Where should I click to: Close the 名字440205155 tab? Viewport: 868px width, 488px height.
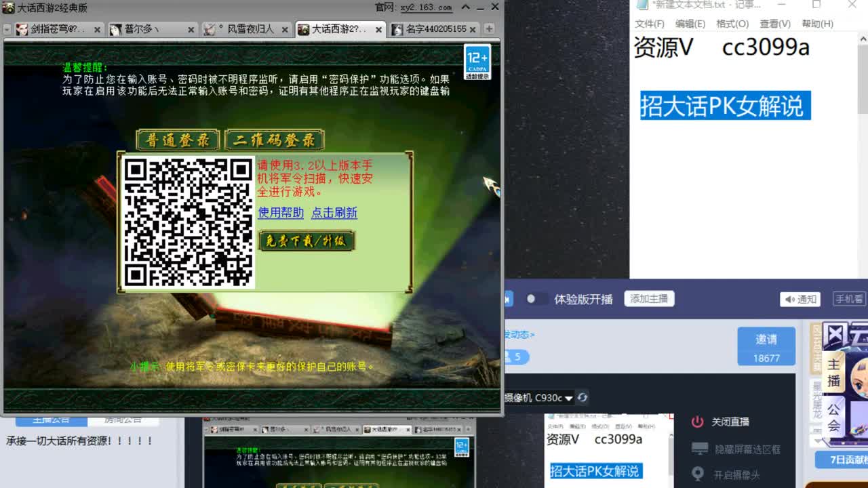(x=472, y=30)
